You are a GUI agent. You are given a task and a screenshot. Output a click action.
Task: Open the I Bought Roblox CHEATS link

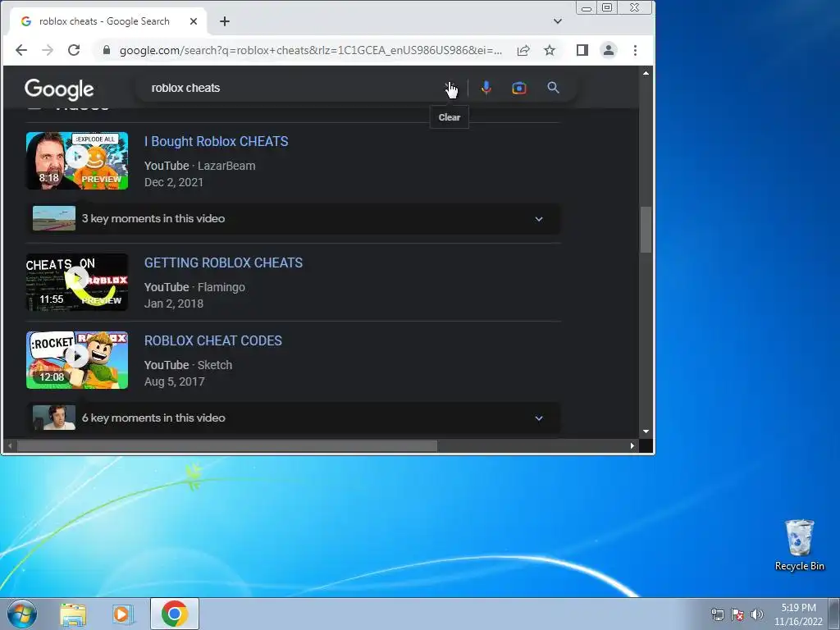pos(217,141)
